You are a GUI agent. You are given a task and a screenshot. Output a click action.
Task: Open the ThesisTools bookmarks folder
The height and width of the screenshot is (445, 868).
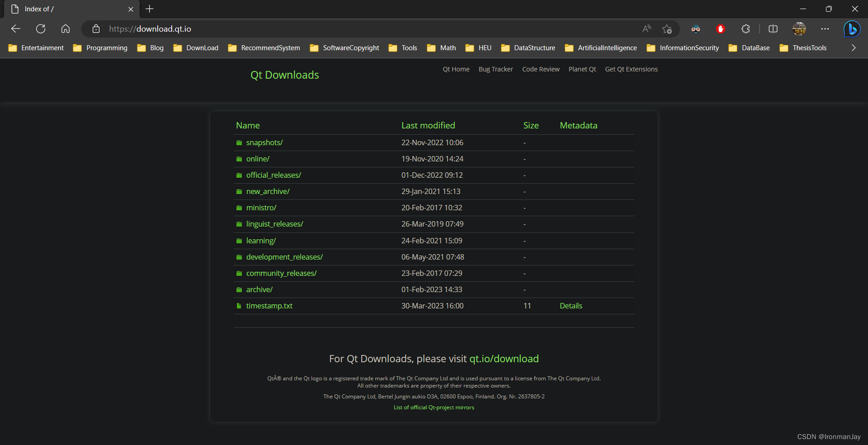click(x=803, y=48)
